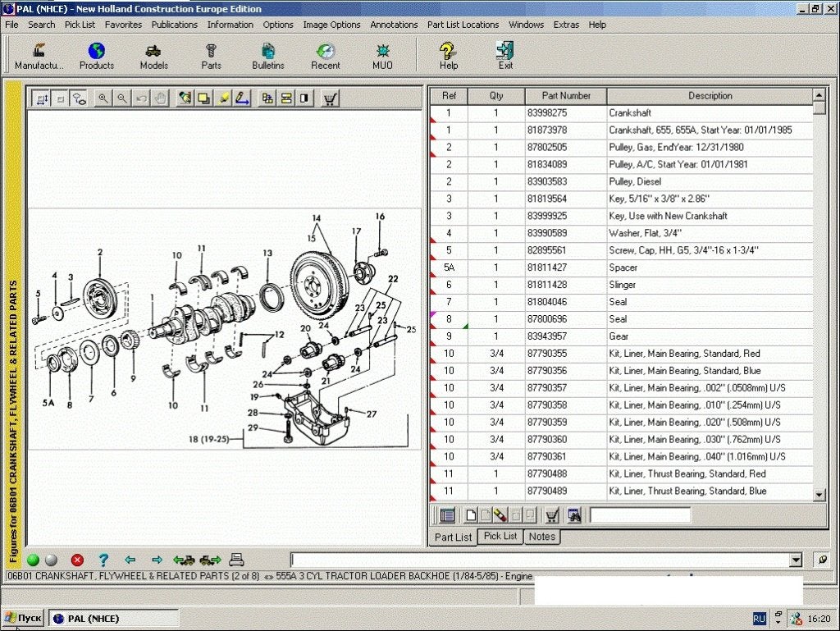Open the Extras menu
This screenshot has height=631, width=840.
(566, 25)
